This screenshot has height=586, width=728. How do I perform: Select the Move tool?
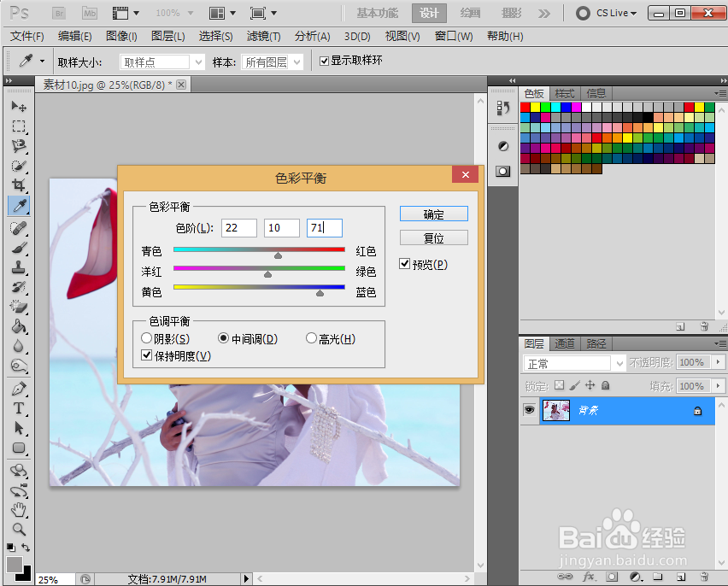(x=19, y=106)
